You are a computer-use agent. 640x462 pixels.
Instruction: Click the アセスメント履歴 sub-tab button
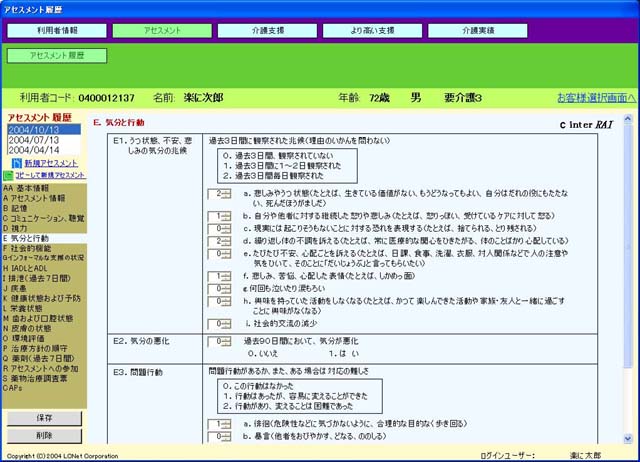pyautogui.click(x=57, y=55)
